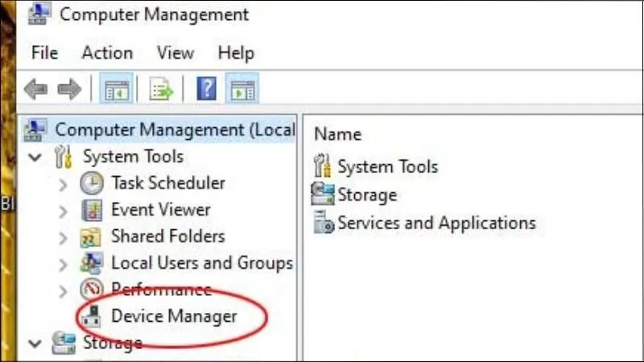Expand the Performance node
The height and width of the screenshot is (362, 644).
tap(63, 291)
